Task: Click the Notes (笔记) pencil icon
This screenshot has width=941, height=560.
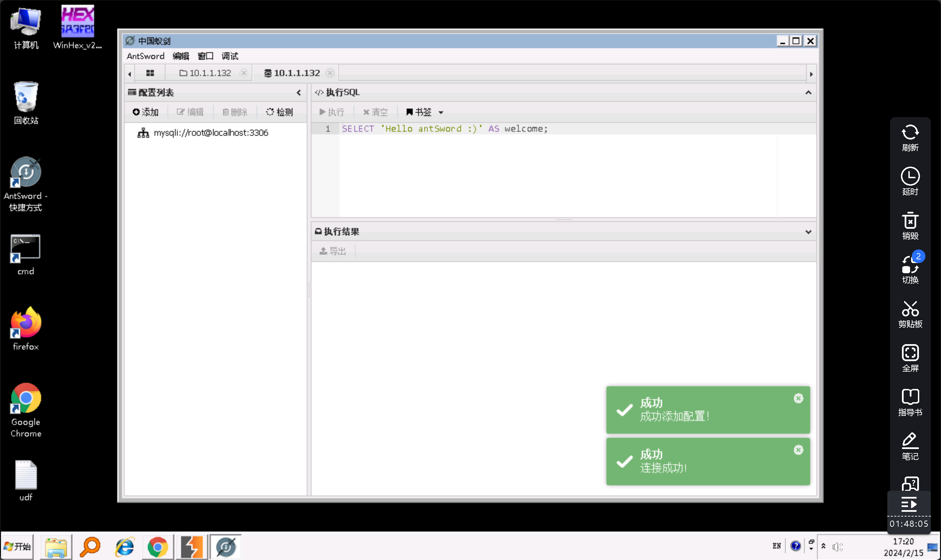Action: pyautogui.click(x=910, y=446)
